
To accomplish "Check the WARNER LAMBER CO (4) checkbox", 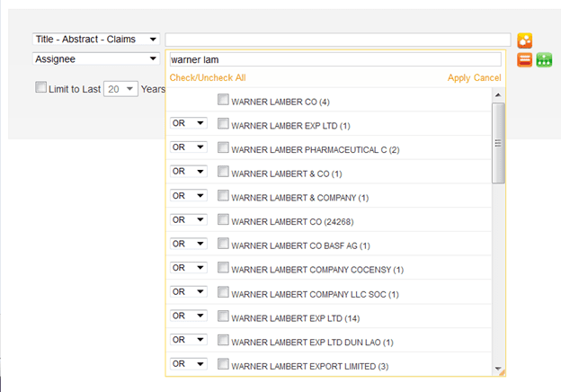I will coord(223,100).
